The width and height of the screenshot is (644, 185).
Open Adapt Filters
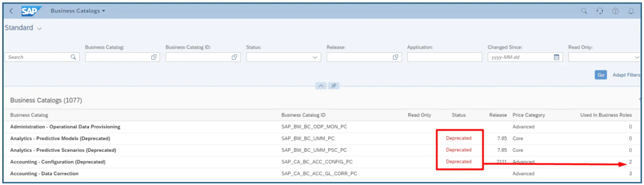(626, 75)
